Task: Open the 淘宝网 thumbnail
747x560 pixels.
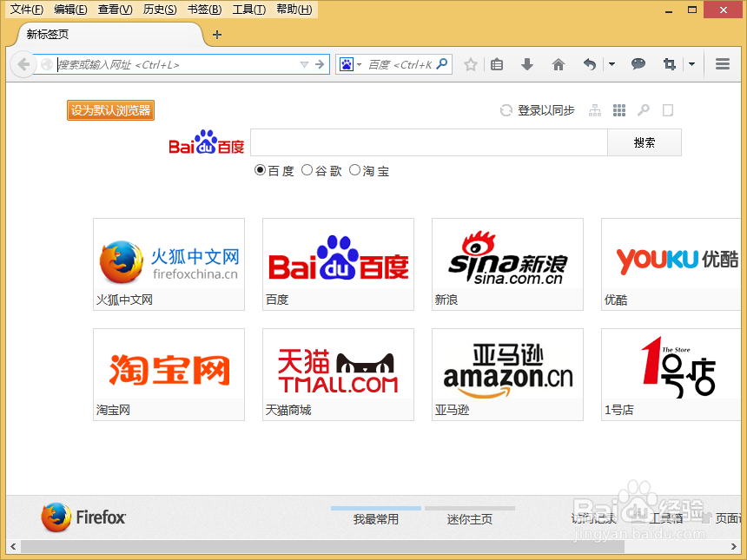Action: [x=169, y=374]
